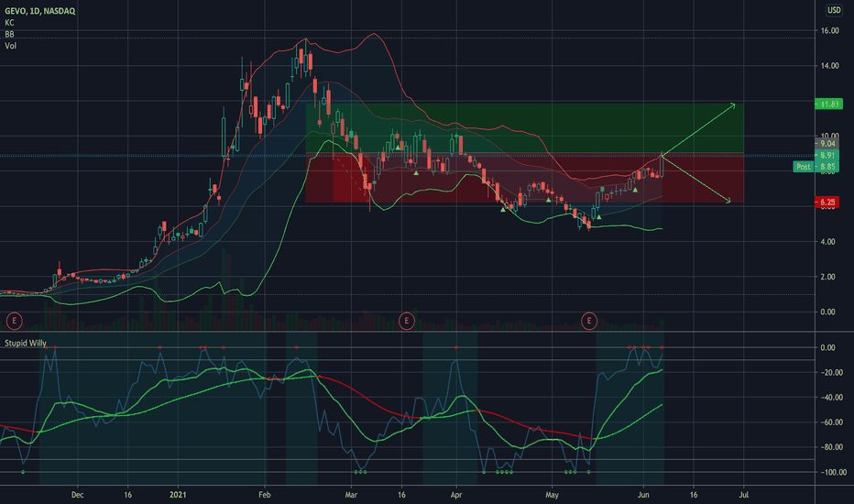Select the green downward projection arrow head
Viewport: 854px width, 504px height.
[728, 201]
